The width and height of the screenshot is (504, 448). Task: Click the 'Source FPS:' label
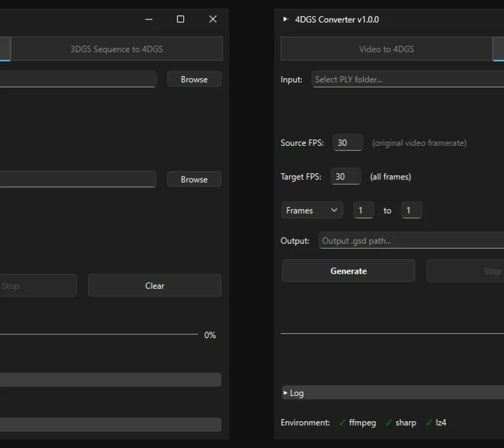click(x=302, y=143)
